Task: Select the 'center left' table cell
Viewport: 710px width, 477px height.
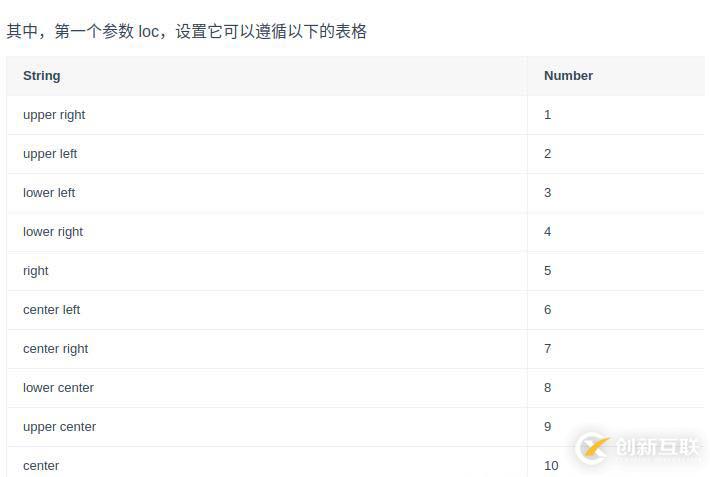Action: click(51, 310)
